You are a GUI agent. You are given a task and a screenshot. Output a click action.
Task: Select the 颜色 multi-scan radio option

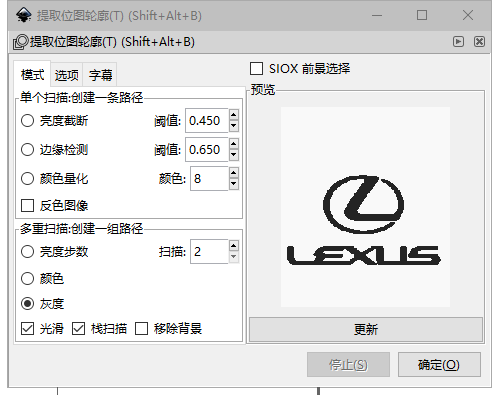pos(27,278)
